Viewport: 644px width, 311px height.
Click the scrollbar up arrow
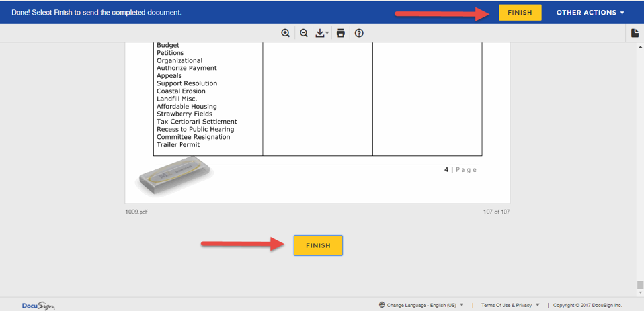pos(639,47)
